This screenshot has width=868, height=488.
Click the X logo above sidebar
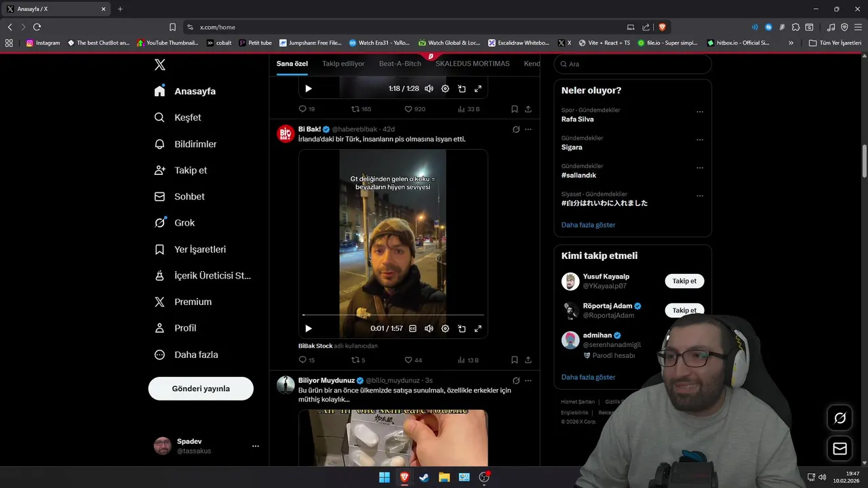tap(159, 64)
